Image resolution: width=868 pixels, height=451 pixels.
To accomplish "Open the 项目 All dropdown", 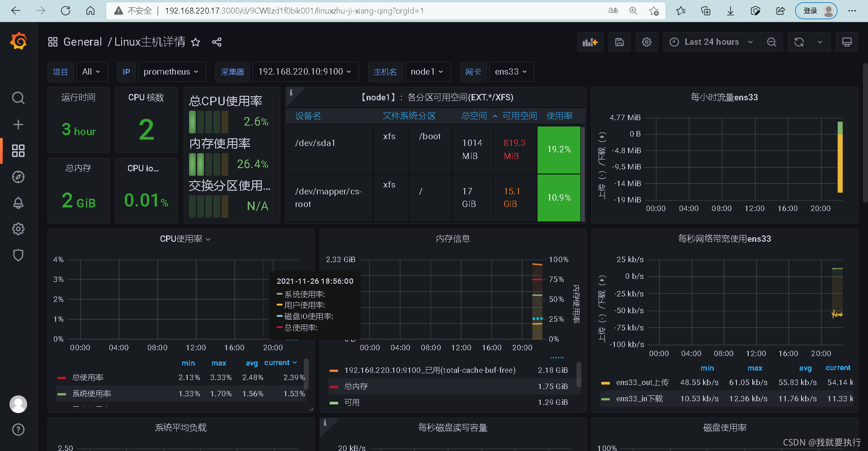I will tap(92, 72).
